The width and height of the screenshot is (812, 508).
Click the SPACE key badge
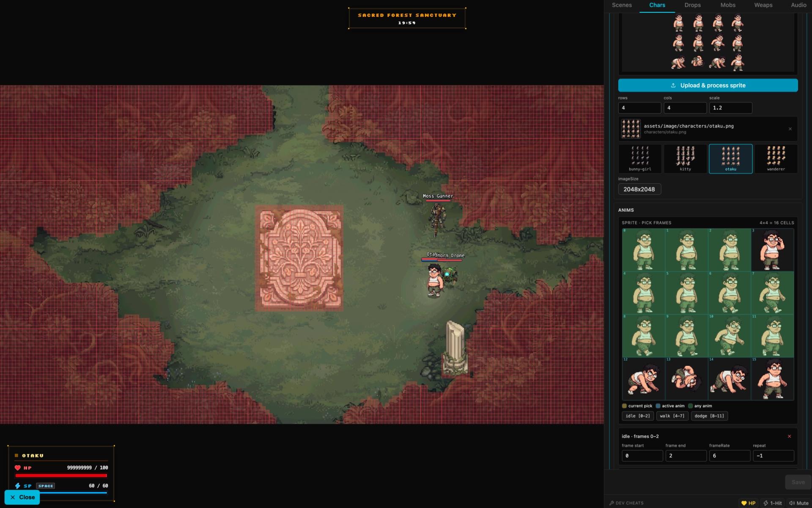click(45, 486)
